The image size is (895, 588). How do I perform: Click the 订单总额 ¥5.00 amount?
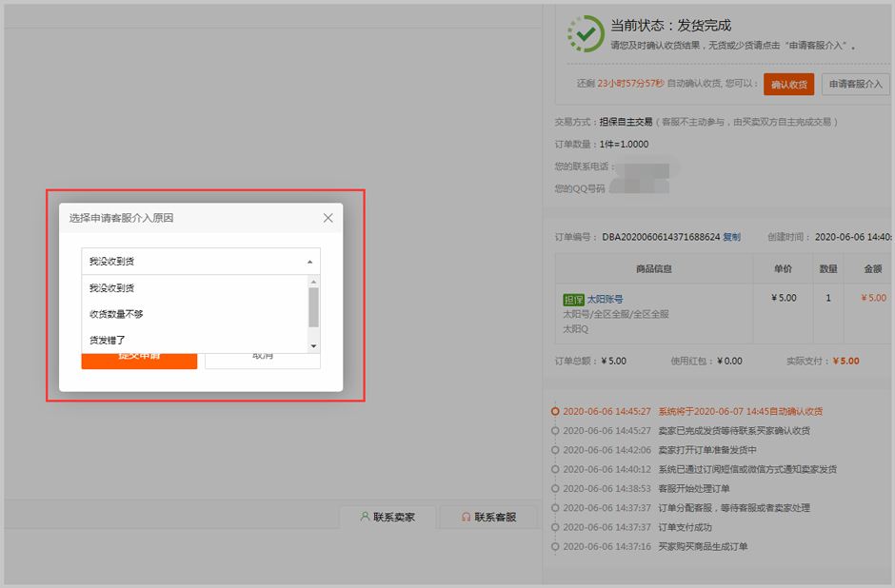point(613,361)
